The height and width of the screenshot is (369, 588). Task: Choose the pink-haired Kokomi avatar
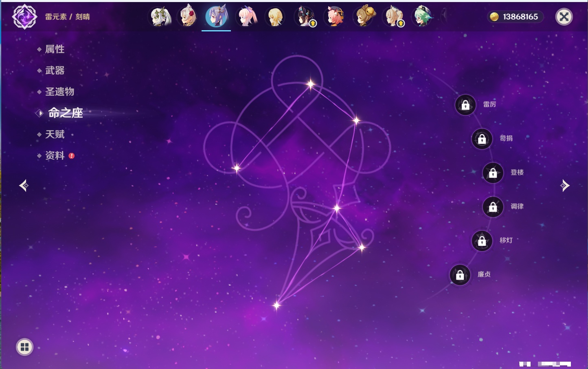point(247,17)
